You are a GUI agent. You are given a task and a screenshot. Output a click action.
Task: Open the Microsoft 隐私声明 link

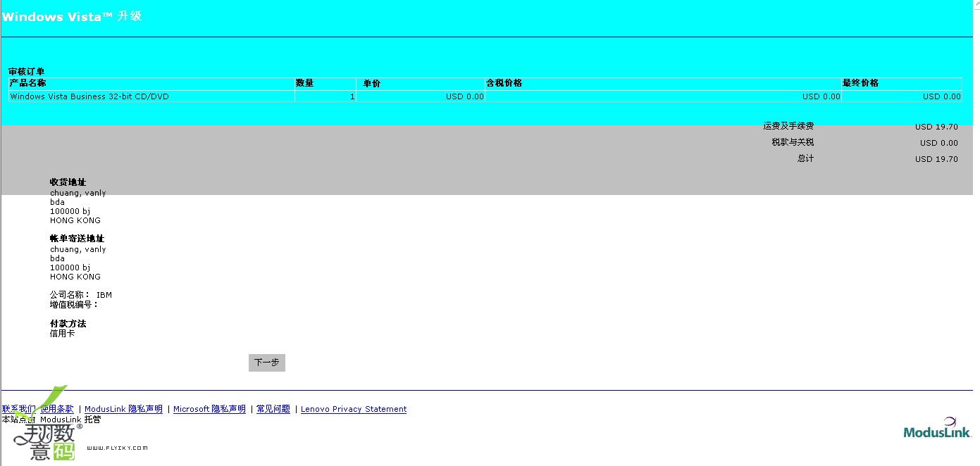(x=209, y=409)
